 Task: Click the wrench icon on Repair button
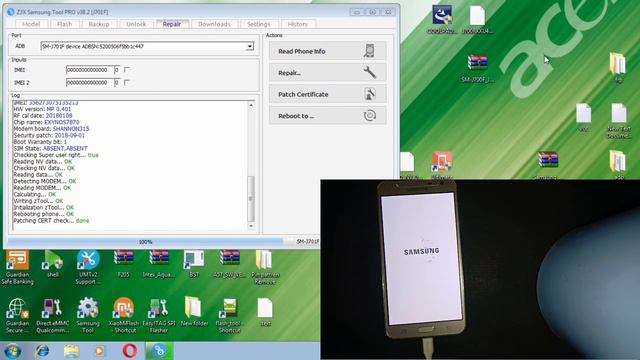(369, 72)
